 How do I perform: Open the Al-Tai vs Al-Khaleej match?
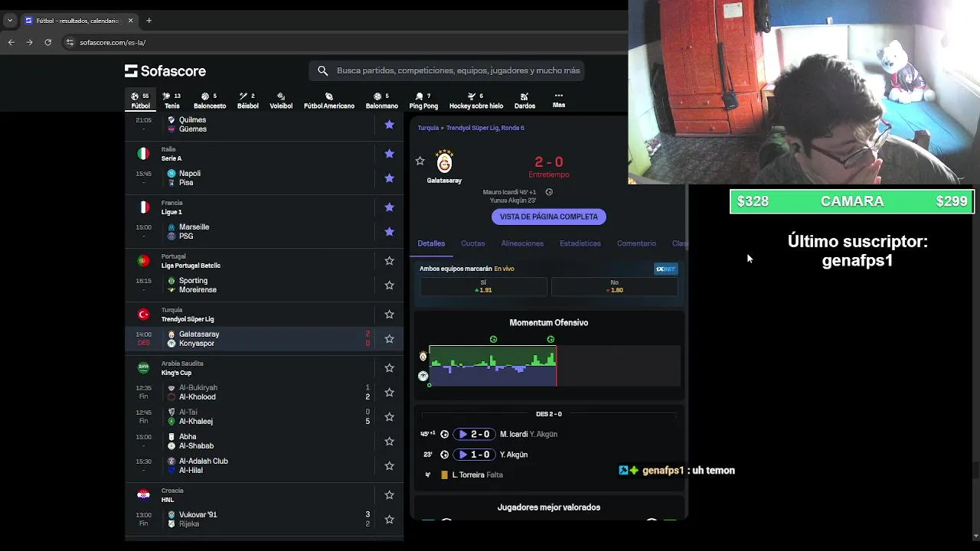click(x=264, y=417)
